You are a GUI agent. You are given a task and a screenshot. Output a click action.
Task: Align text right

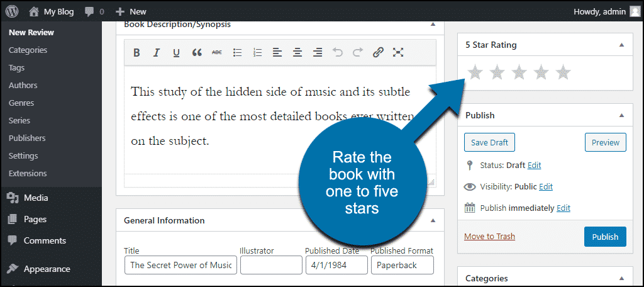pyautogui.click(x=318, y=52)
